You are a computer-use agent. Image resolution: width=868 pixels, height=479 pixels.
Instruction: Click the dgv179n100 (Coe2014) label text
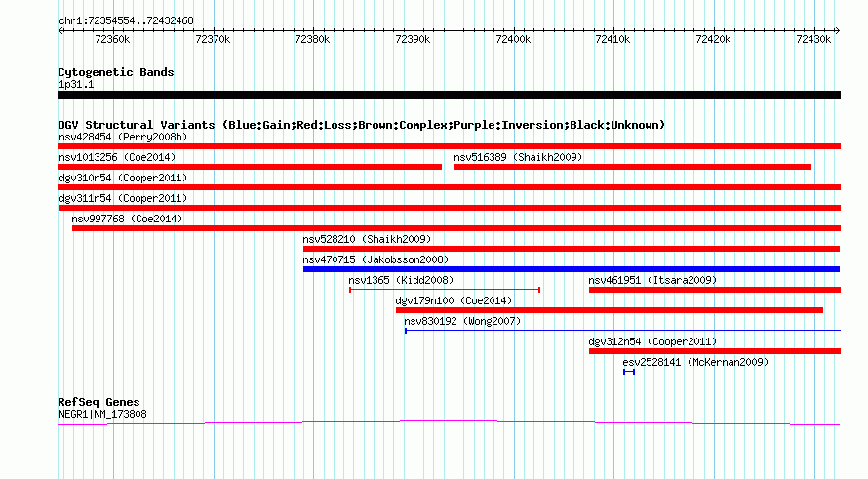tap(454, 300)
